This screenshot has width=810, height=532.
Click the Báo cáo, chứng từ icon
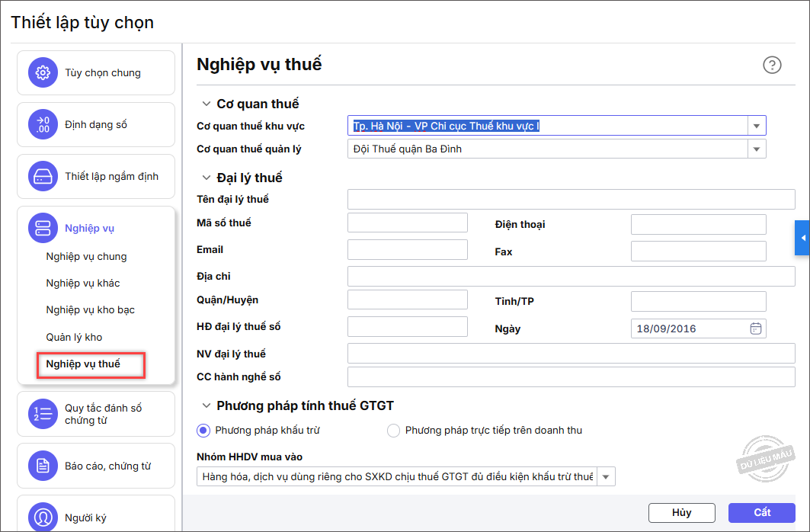coord(43,466)
